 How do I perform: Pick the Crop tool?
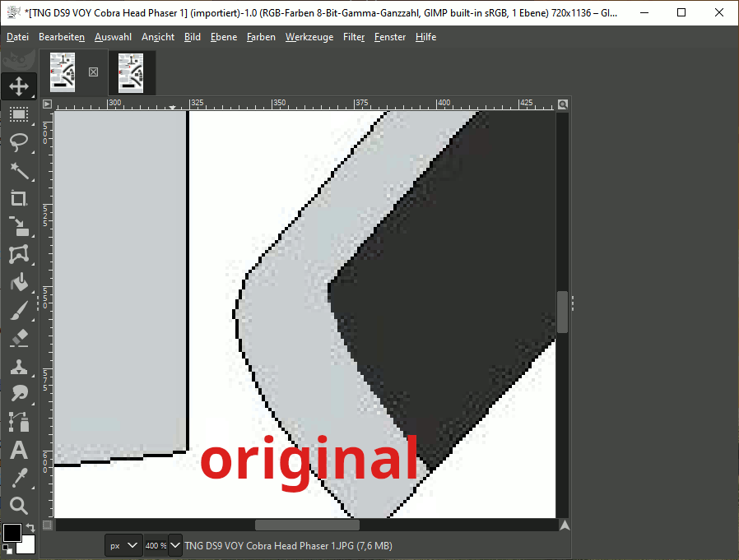click(x=18, y=198)
